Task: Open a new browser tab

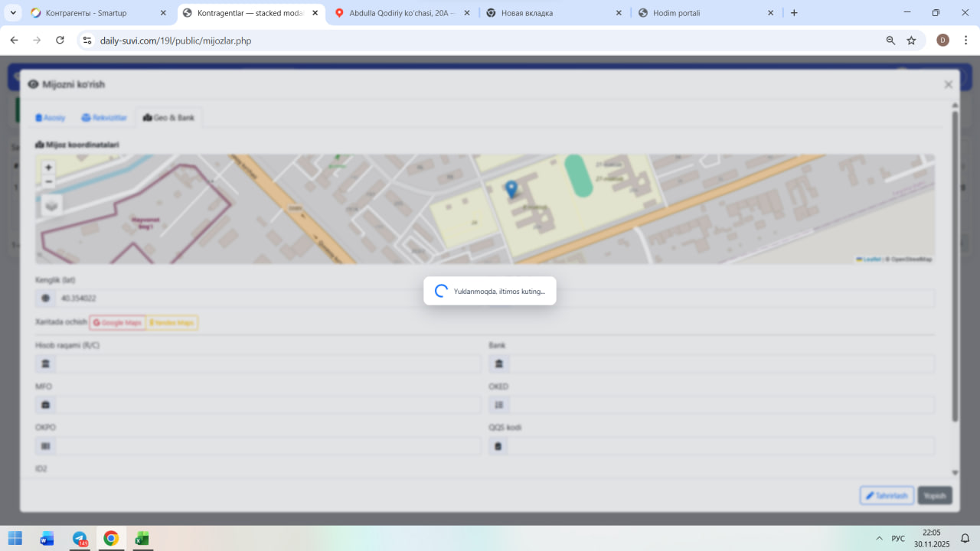Action: (x=794, y=13)
